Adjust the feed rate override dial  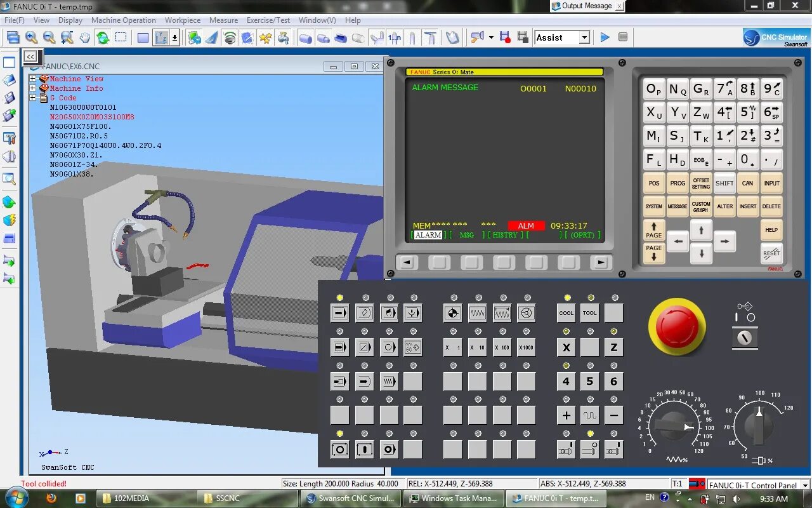pyautogui.click(x=675, y=427)
